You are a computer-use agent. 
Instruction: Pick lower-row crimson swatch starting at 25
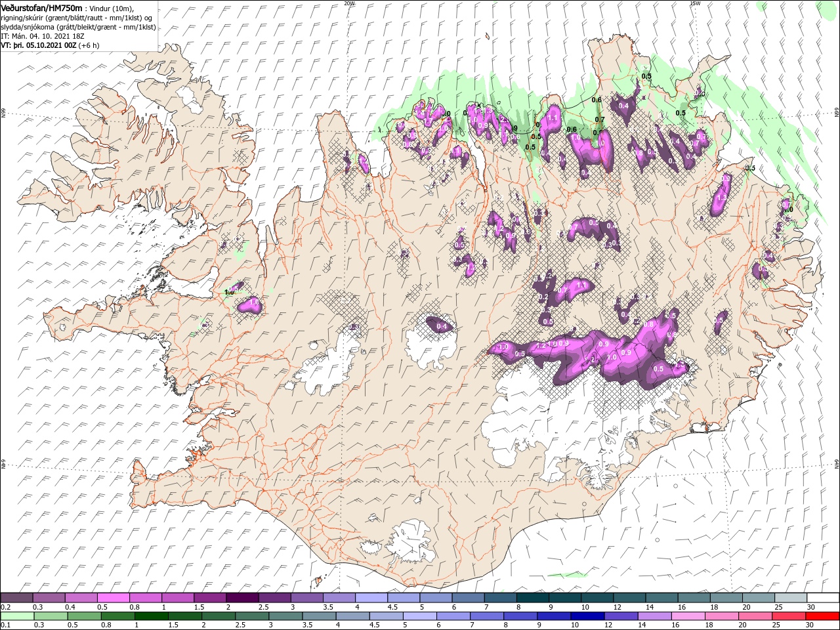[788, 616]
